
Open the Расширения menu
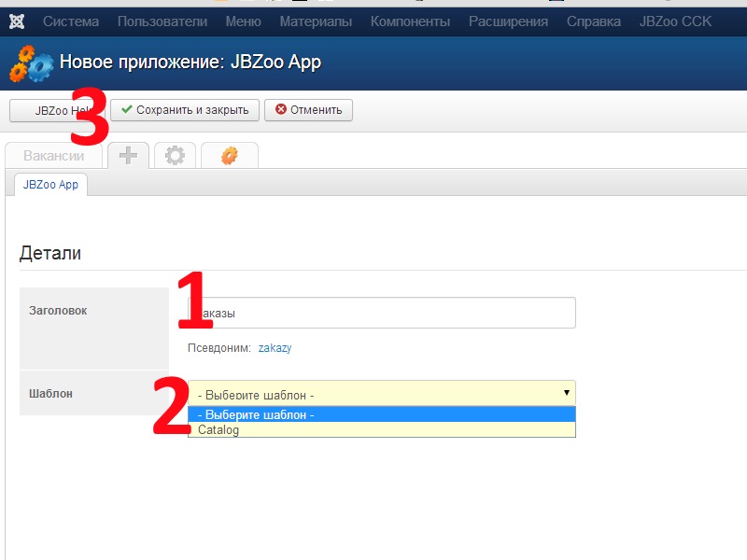[x=508, y=21]
